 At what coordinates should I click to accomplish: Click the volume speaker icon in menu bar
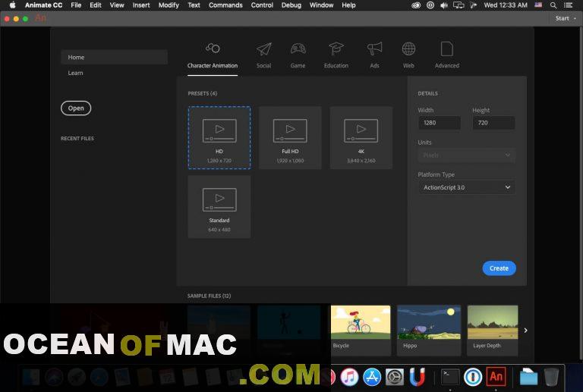pos(444,5)
